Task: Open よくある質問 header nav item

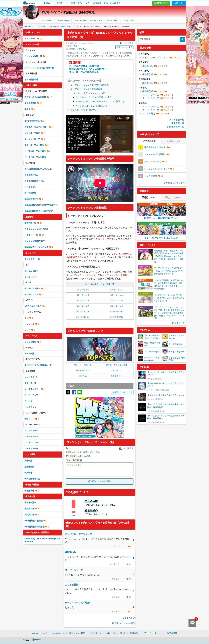Action: (129, 20)
